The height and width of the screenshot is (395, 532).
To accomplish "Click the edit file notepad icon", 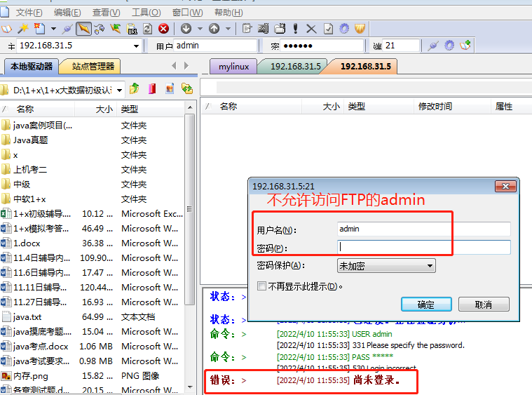I will pyautogui.click(x=247, y=29).
